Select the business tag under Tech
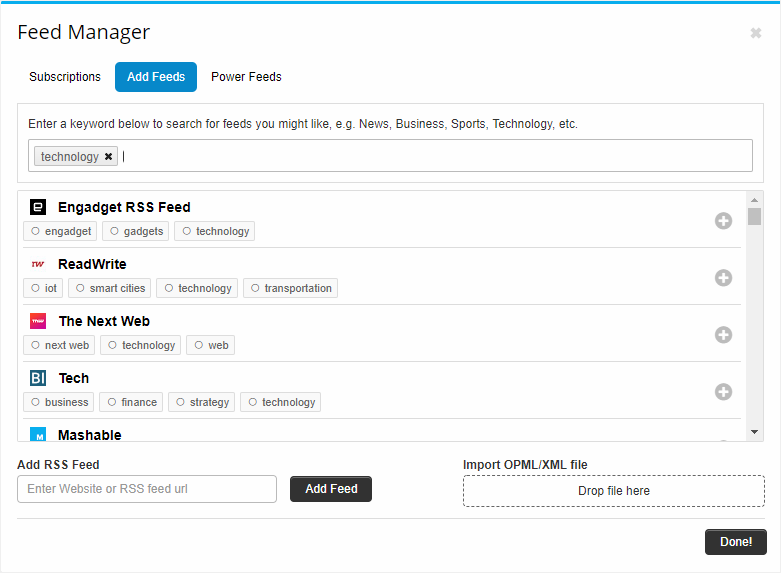 (59, 402)
